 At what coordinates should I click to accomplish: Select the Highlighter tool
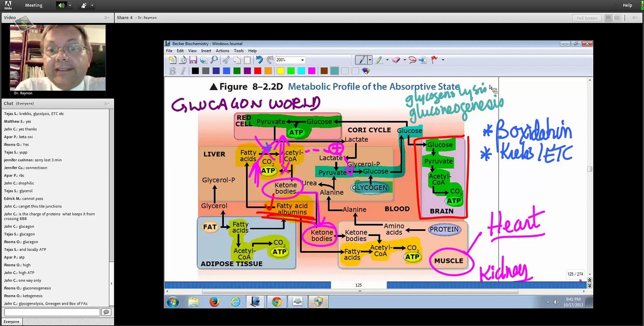point(379,60)
